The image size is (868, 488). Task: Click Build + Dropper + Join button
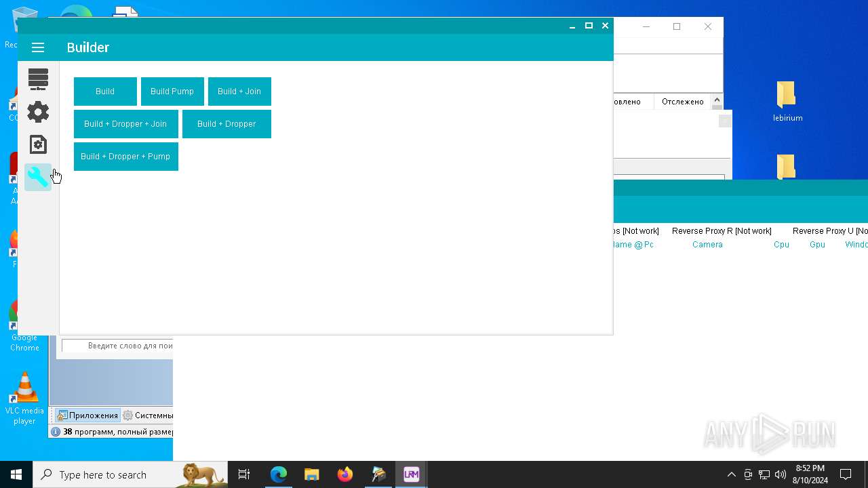tap(125, 124)
